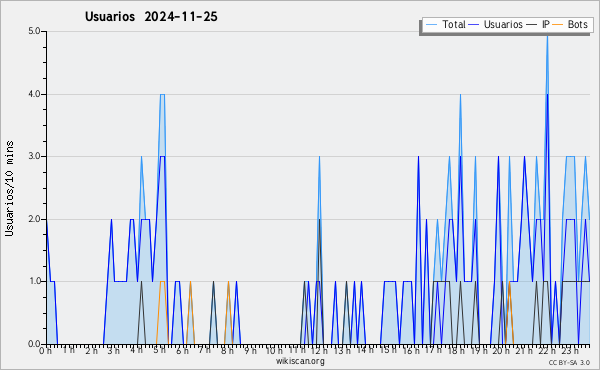Click the '15 h' x-axis label
Screen dimensions: 600x370
point(387,351)
